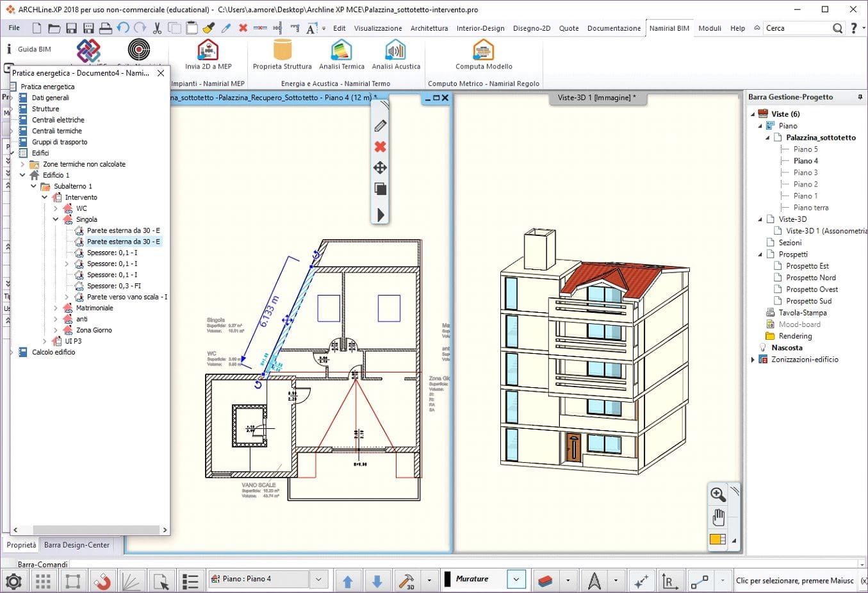Screen dimensions: 868x593
Task: Switch to Barra Design-Center tab
Action: [77, 545]
